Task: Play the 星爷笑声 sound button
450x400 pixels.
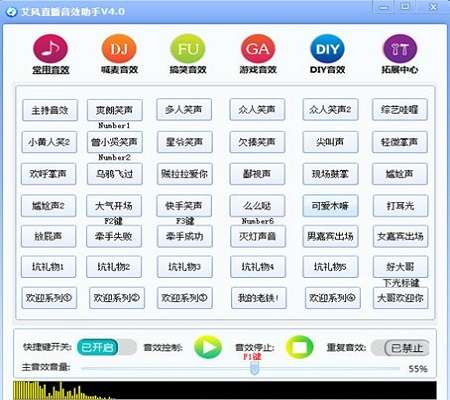Action: coord(185,142)
